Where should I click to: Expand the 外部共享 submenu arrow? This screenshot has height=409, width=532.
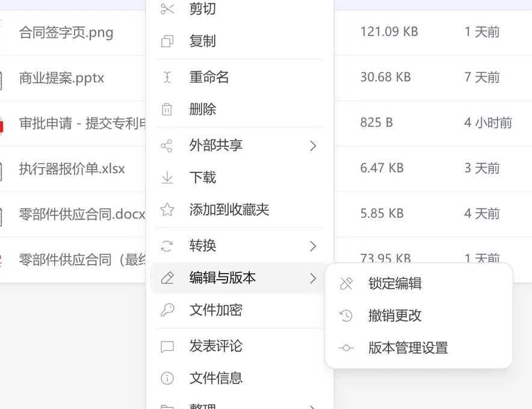point(313,146)
